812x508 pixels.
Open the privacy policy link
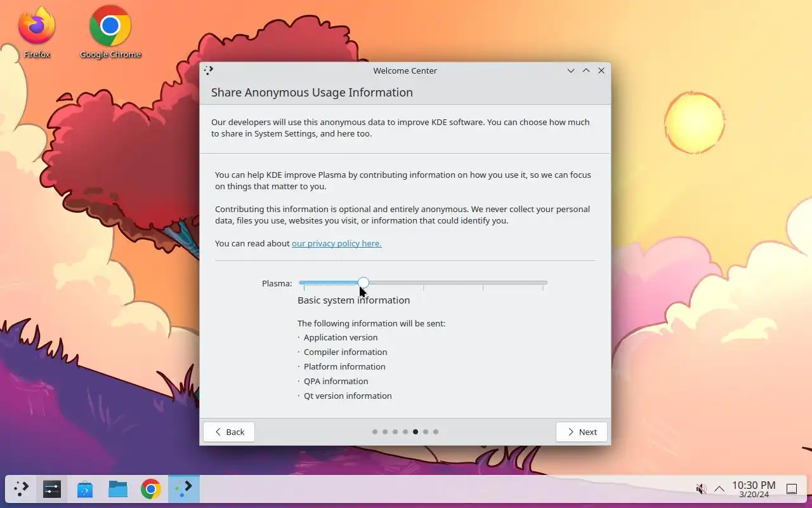click(336, 243)
